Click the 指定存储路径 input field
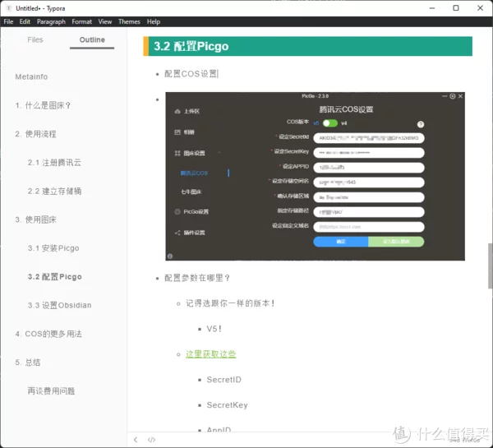The width and height of the screenshot is (493, 448). [x=369, y=212]
